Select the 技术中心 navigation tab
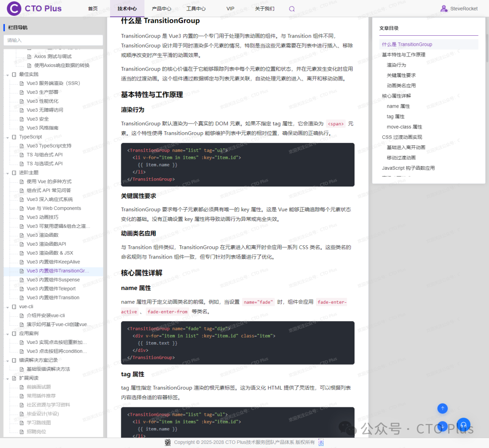489x448 pixels. (127, 9)
